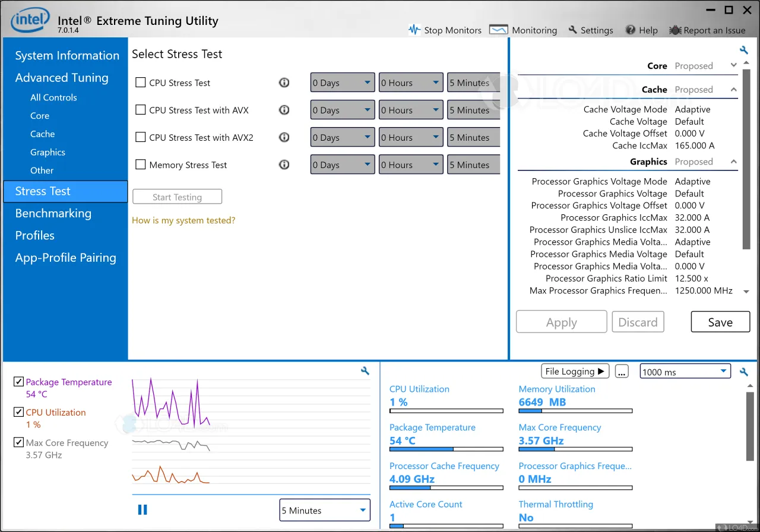The width and height of the screenshot is (760, 532).
Task: Open the 5 Minutes graph timespan dropdown
Action: tap(325, 510)
